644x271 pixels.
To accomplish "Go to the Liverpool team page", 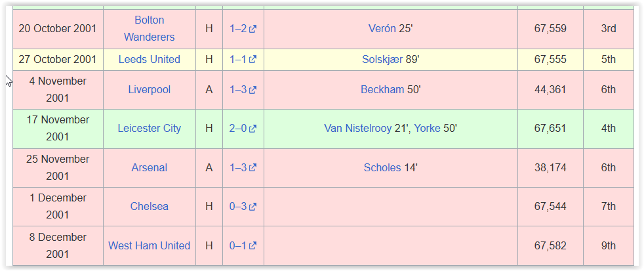I will (150, 89).
